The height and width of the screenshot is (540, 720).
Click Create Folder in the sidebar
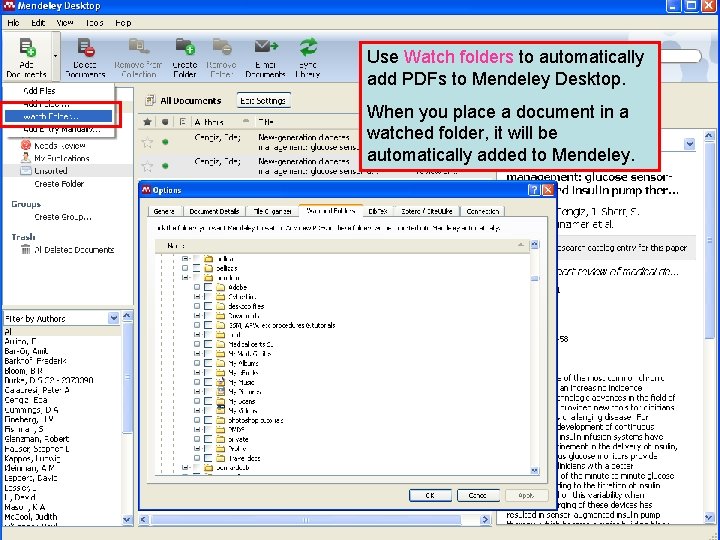(x=59, y=184)
